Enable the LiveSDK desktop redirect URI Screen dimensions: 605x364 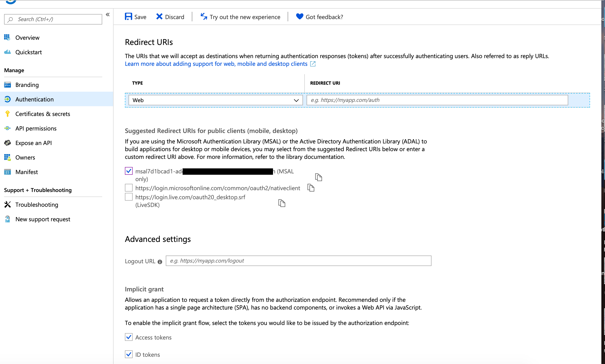[129, 197]
